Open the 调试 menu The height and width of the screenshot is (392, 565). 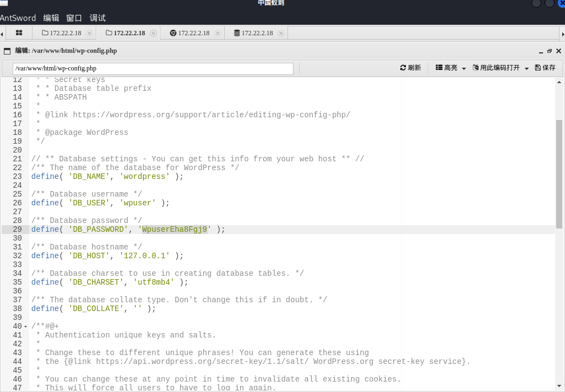click(97, 18)
